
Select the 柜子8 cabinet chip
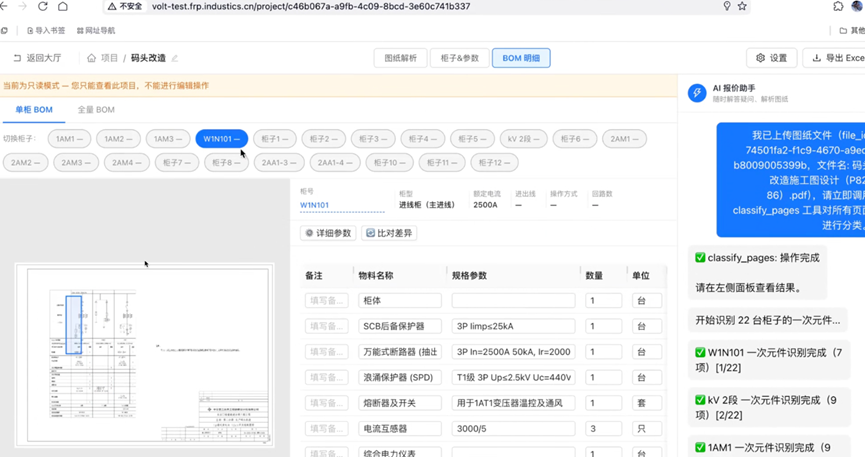tap(226, 162)
